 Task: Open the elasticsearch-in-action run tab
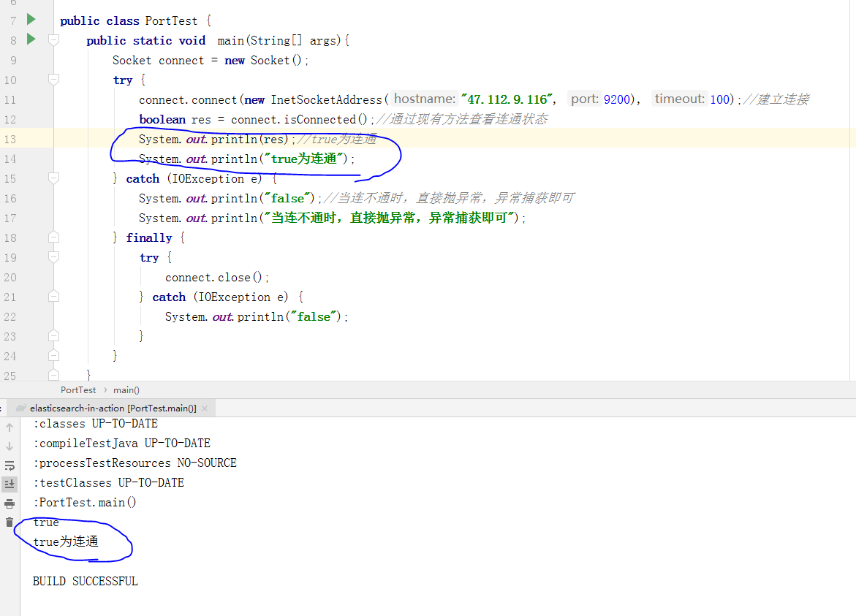113,408
